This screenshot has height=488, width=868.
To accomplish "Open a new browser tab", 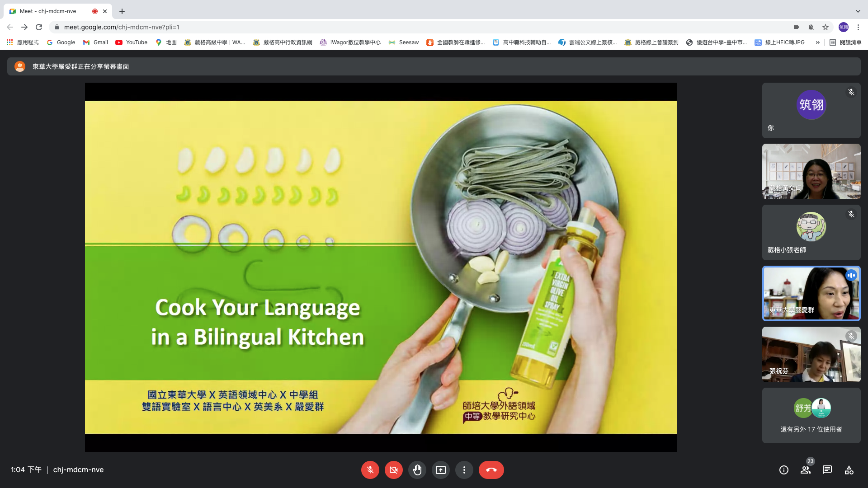I will point(122,11).
